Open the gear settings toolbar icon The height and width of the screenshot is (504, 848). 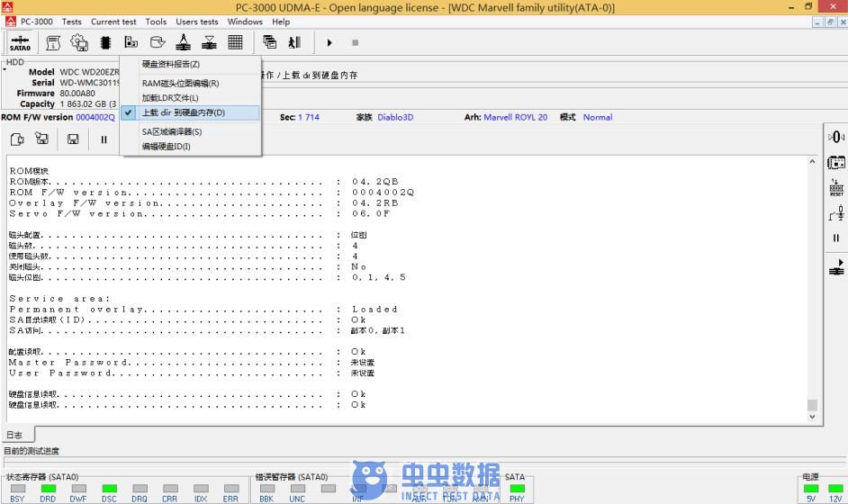click(79, 42)
